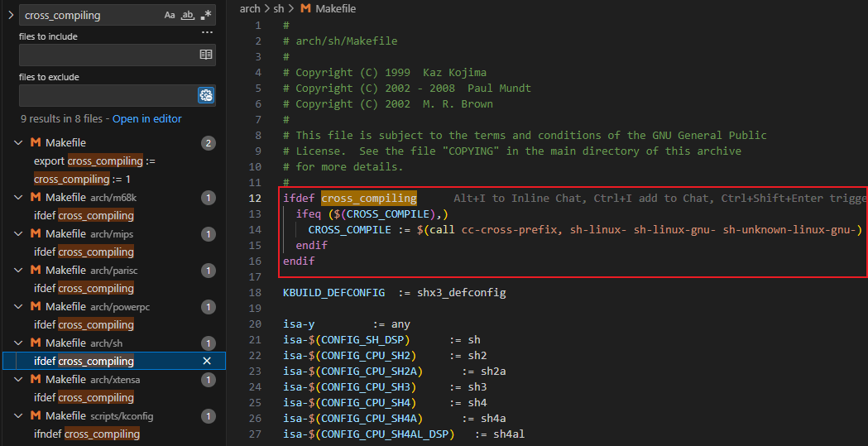The width and height of the screenshot is (868, 446).
Task: Click the scripts/kconfig Makefile file icon
Action: [x=36, y=415]
